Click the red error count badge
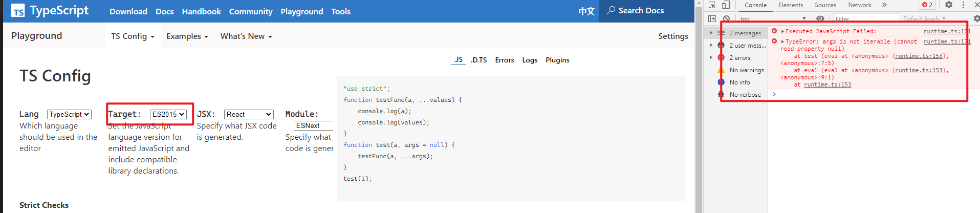The image size is (980, 213). [927, 5]
